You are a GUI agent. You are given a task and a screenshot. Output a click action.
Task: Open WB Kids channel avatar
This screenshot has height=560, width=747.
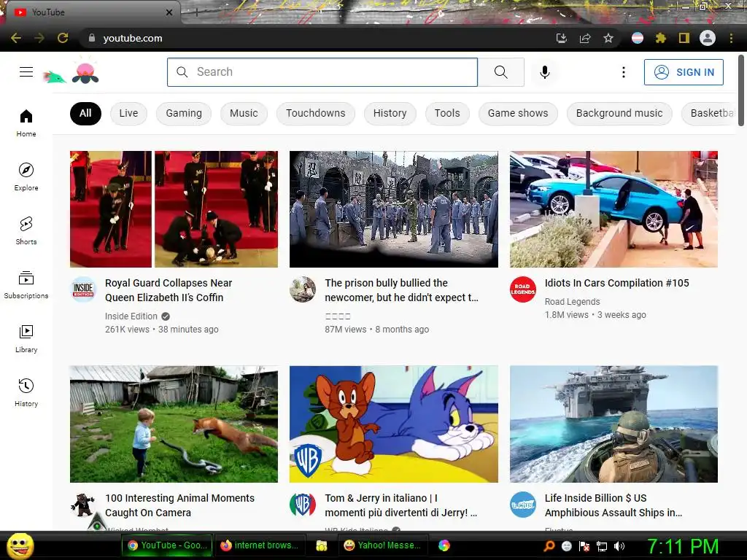coord(303,505)
